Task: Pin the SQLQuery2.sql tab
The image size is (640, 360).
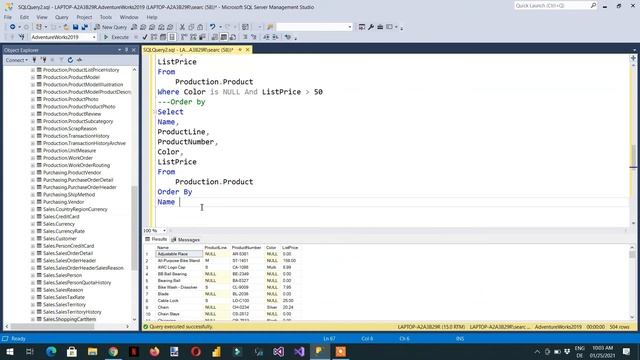Action: tap(240, 50)
